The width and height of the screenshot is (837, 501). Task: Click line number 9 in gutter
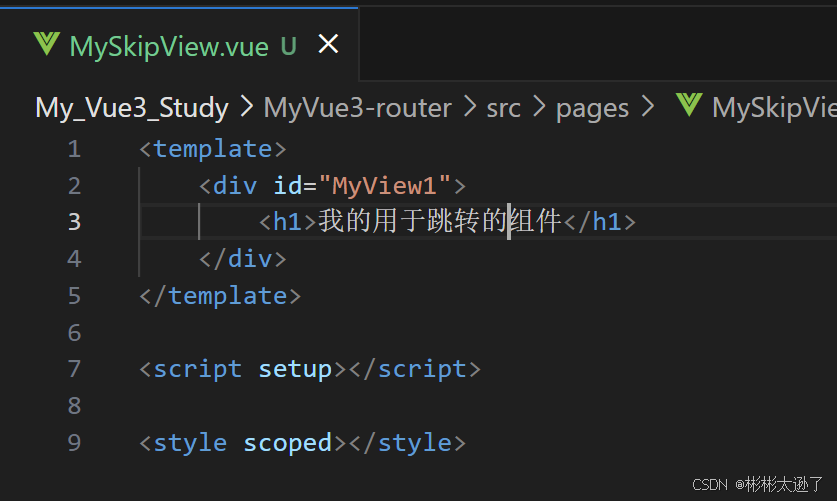74,442
